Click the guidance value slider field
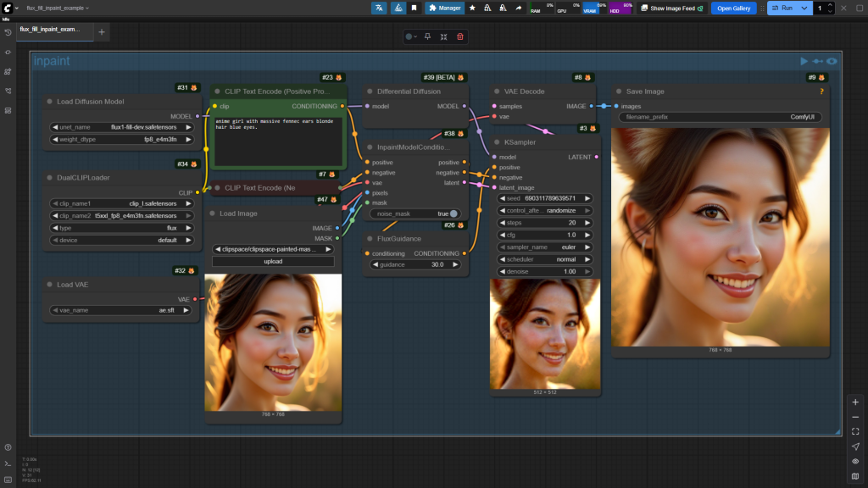This screenshot has height=488, width=868. (415, 264)
